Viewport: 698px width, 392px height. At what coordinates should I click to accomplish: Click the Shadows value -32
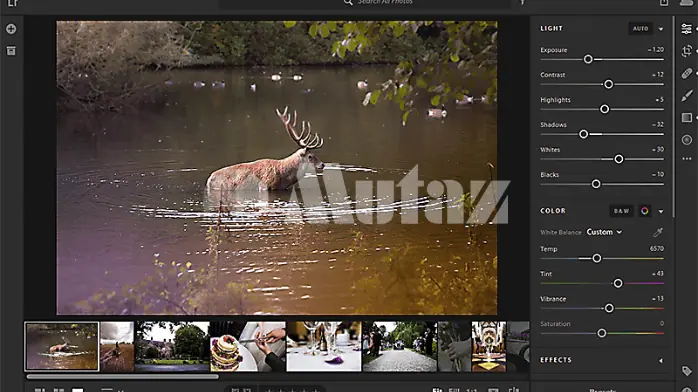point(657,125)
